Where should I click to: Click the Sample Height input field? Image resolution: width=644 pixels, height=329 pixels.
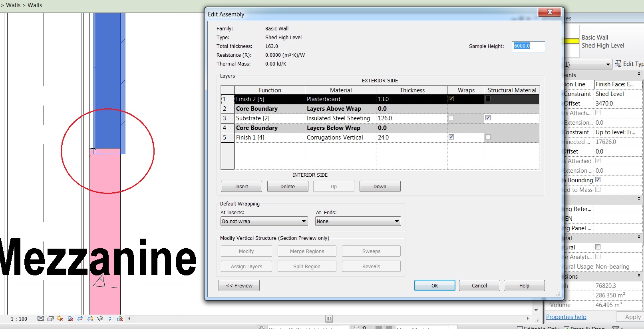click(529, 46)
